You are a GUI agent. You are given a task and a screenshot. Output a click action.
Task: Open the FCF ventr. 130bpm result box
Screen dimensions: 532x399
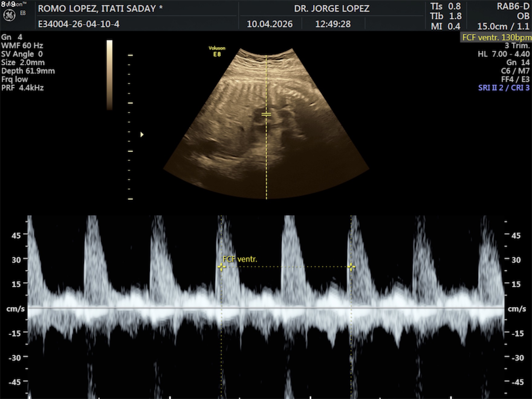pos(496,37)
